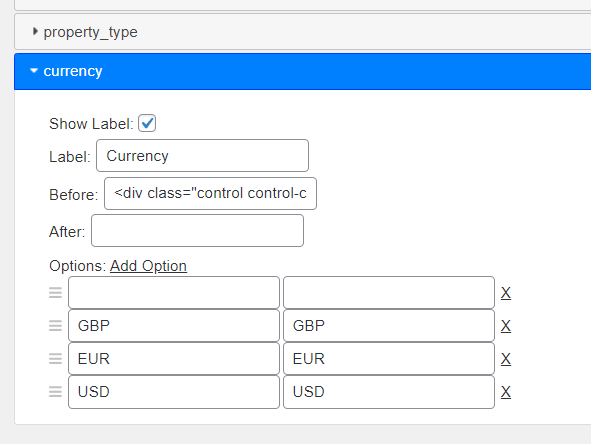This screenshot has width=591, height=444.
Task: Delete the USD option row
Action: click(x=506, y=392)
